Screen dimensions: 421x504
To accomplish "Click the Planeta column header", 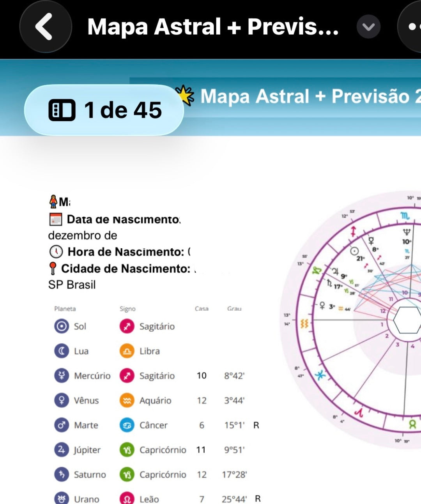I will coord(65,309).
